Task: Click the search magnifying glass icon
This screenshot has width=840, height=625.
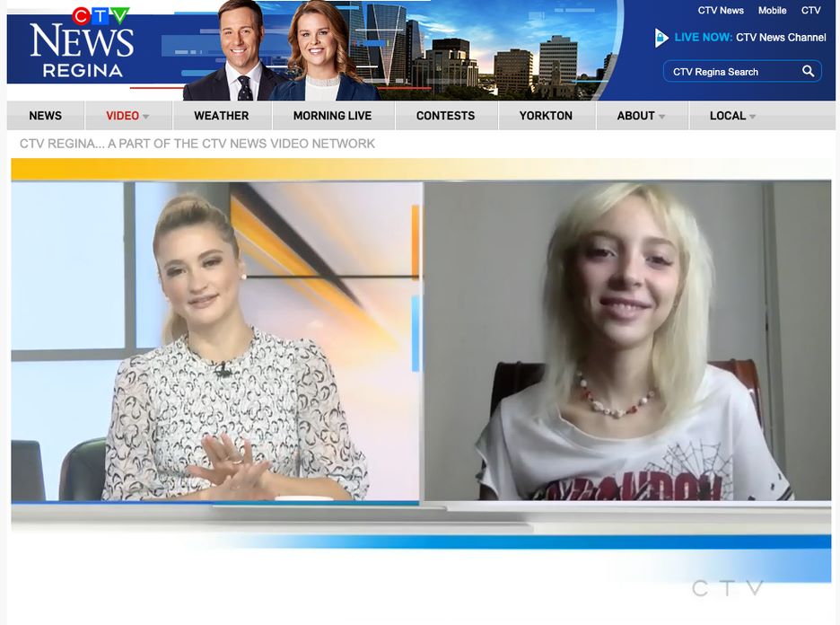Action: click(807, 70)
